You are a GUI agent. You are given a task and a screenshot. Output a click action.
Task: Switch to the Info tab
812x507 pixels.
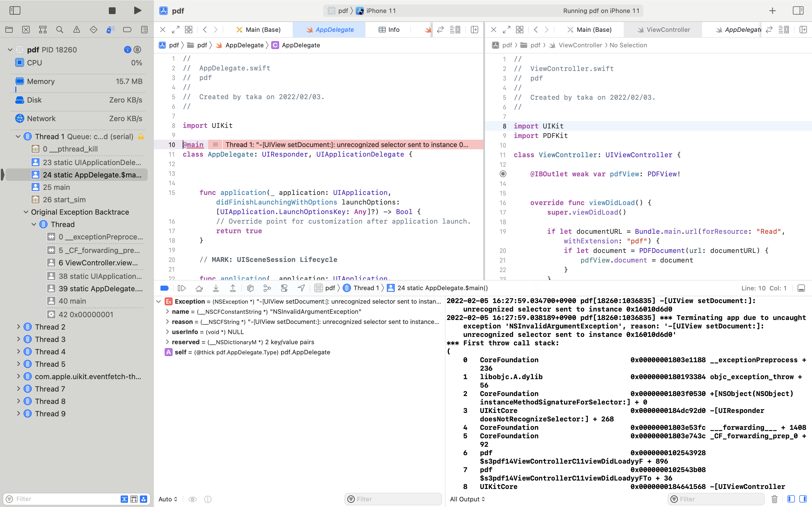(x=389, y=30)
